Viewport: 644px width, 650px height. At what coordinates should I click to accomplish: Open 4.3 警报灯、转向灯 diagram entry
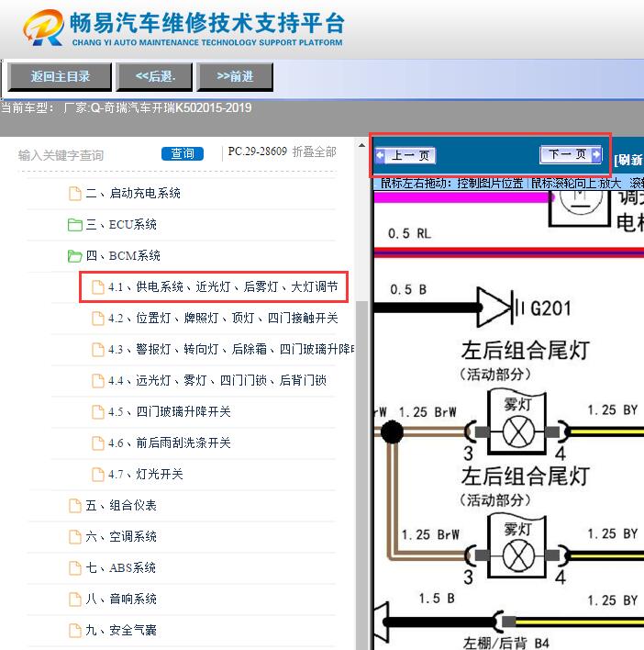tap(231, 349)
